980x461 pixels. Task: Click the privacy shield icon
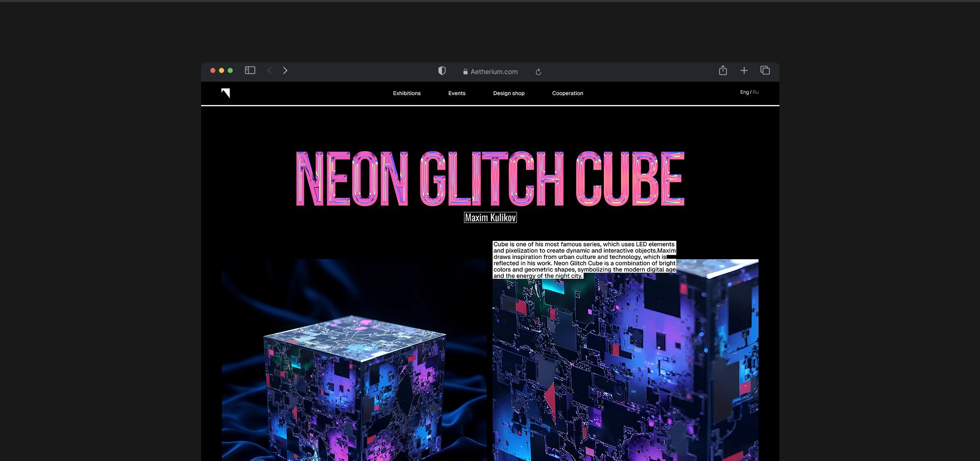coord(442,71)
